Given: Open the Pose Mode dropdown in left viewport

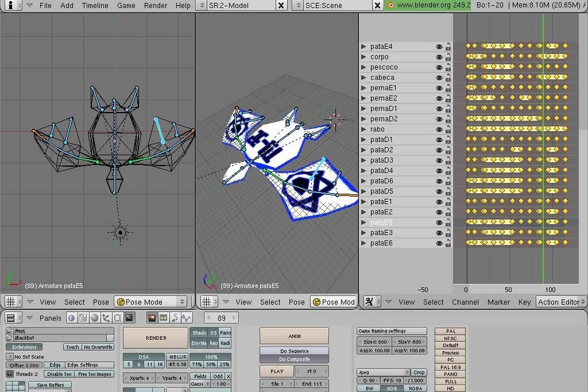Looking at the screenshot, I should click(150, 302).
